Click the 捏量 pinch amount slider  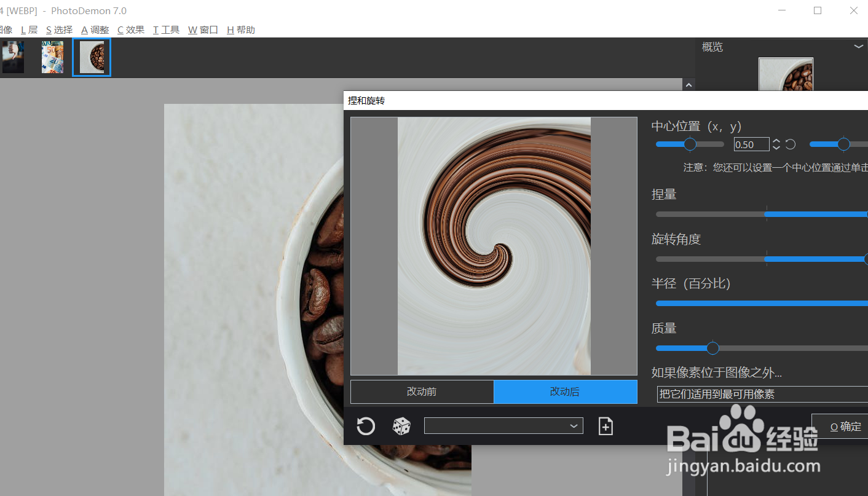762,215
